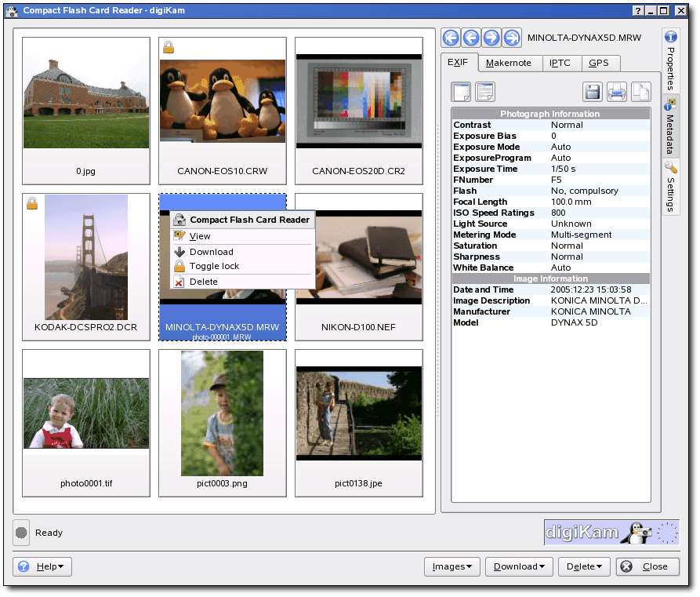This screenshot has height=597, width=700.
Task: Go to the previous item with the second blue arrow
Action: 471,38
